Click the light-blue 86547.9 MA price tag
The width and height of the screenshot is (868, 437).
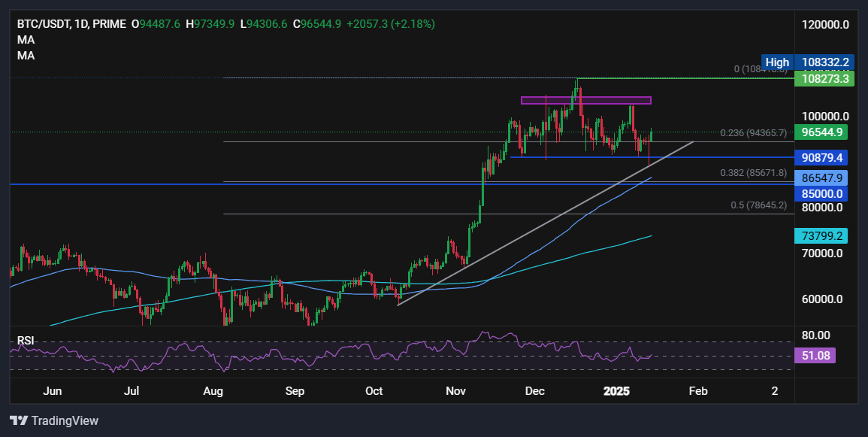click(x=821, y=178)
